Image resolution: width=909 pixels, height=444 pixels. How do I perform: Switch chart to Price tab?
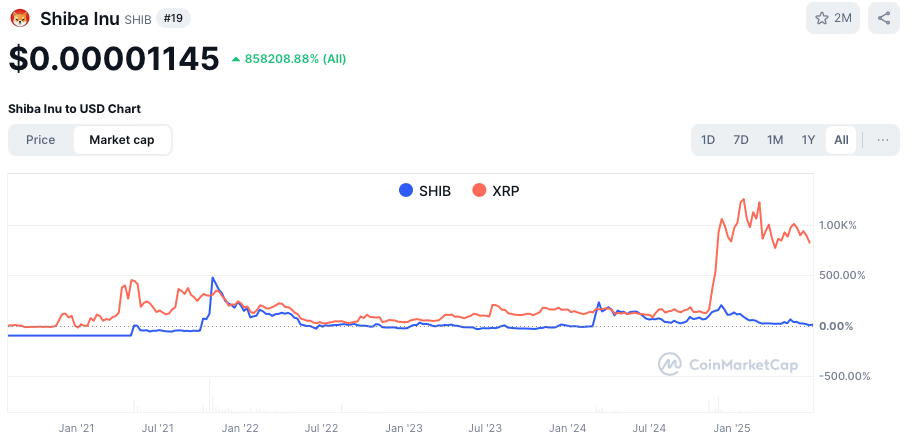pos(41,140)
